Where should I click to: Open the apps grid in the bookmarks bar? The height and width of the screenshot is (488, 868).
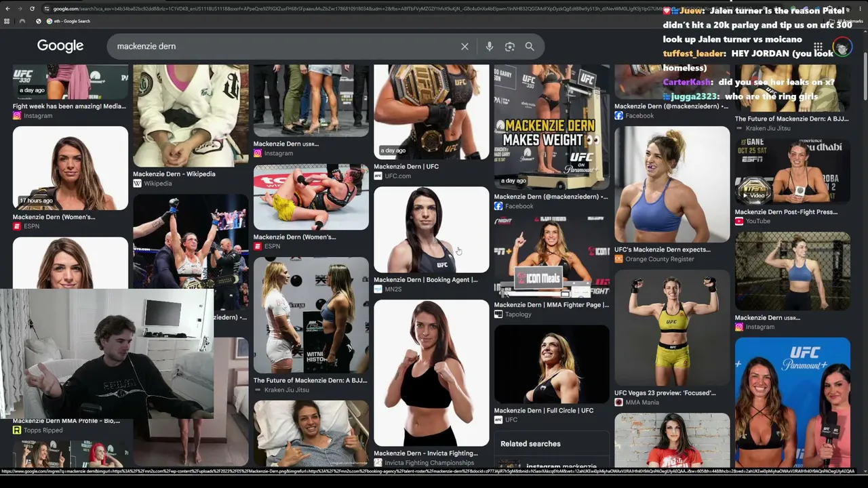pyautogui.click(x=7, y=21)
